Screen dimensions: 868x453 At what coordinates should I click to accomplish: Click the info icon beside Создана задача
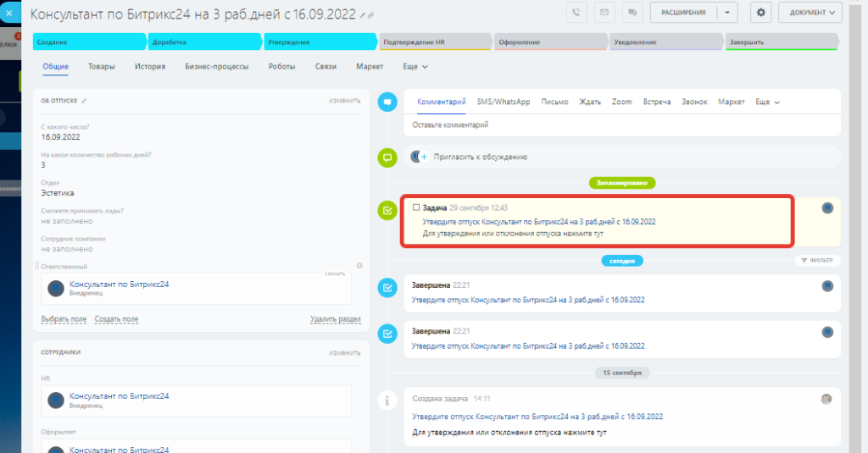[x=387, y=400]
